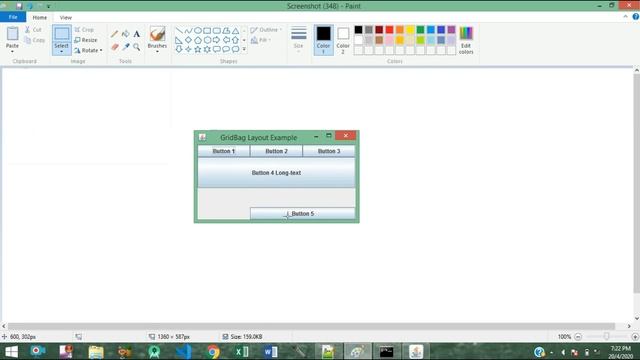Open Word from the taskbar
Screen dimensions: 640x360
pos(271,351)
